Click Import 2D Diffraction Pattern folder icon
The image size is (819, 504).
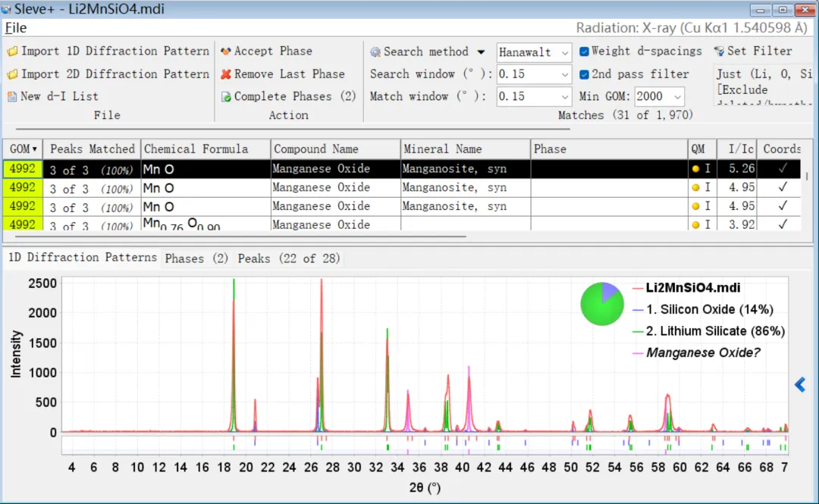[x=12, y=74]
